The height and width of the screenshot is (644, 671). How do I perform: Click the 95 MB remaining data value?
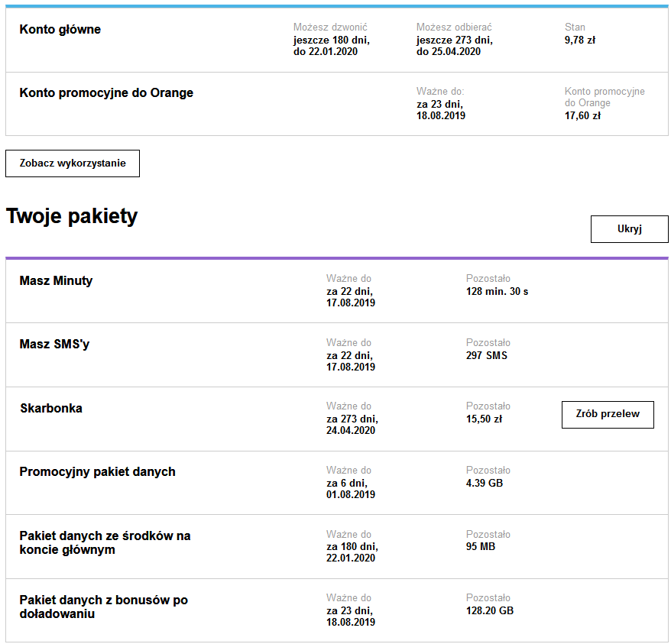pos(481,547)
